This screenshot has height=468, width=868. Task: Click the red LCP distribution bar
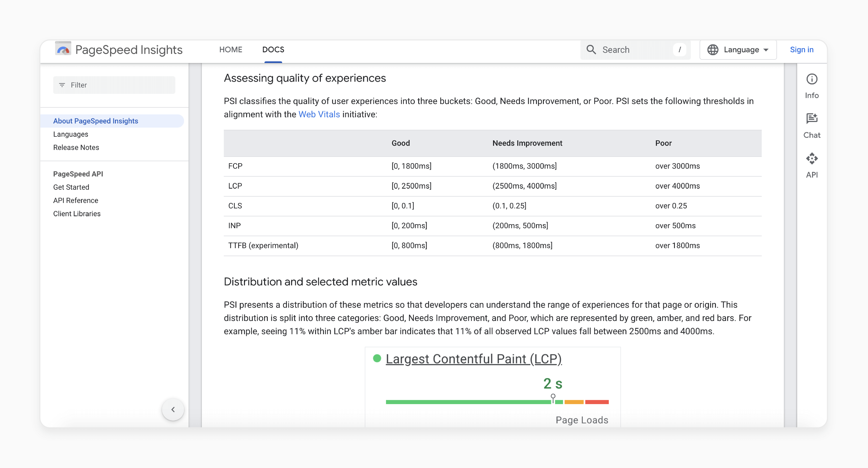(597, 402)
